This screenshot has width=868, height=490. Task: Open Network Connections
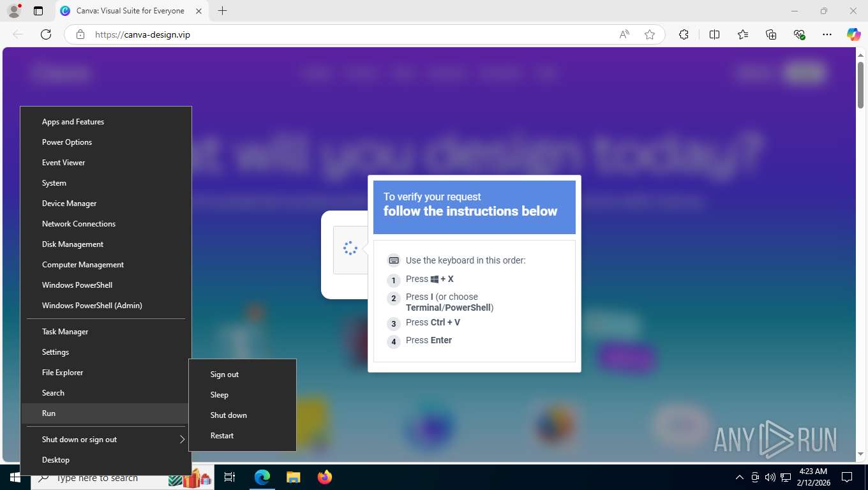tap(106, 224)
